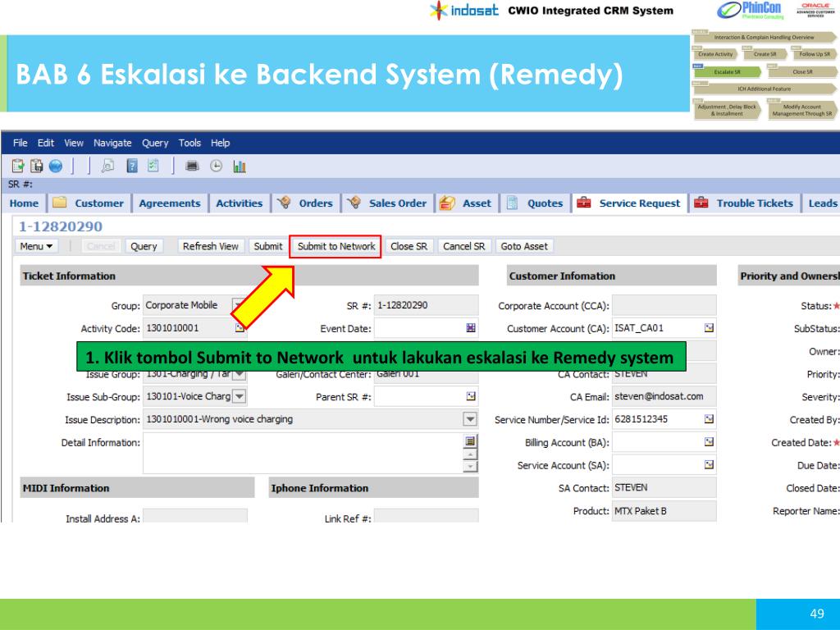
Task: Click into the Detail Information text area
Action: point(303,453)
